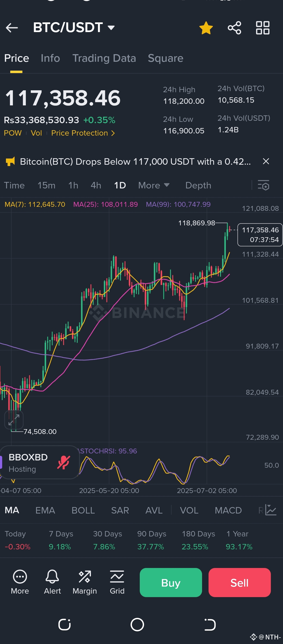The width and height of the screenshot is (283, 644).
Task: Go back using the left arrow
Action: pos(12,27)
